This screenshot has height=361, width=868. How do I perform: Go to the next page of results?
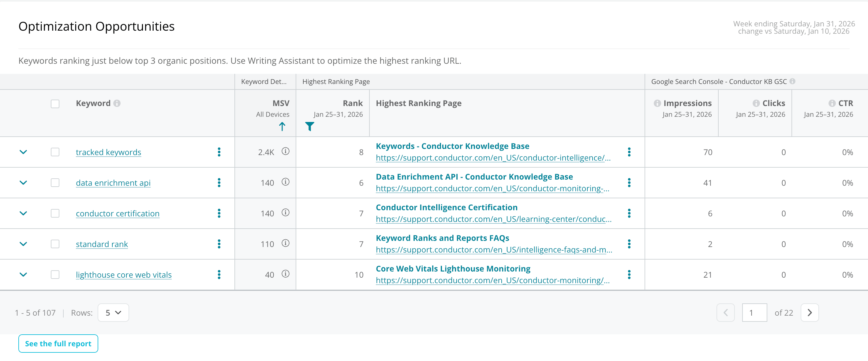(x=809, y=313)
